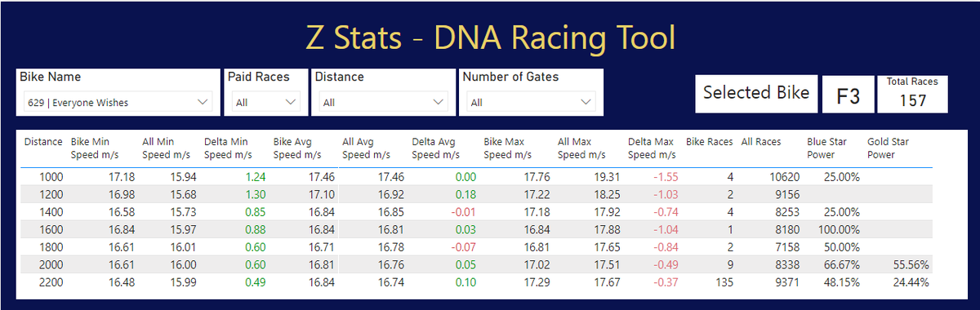Screen dimensions: 980x310
Task: Click the 100.00% blue star power cell
Action: (840, 229)
